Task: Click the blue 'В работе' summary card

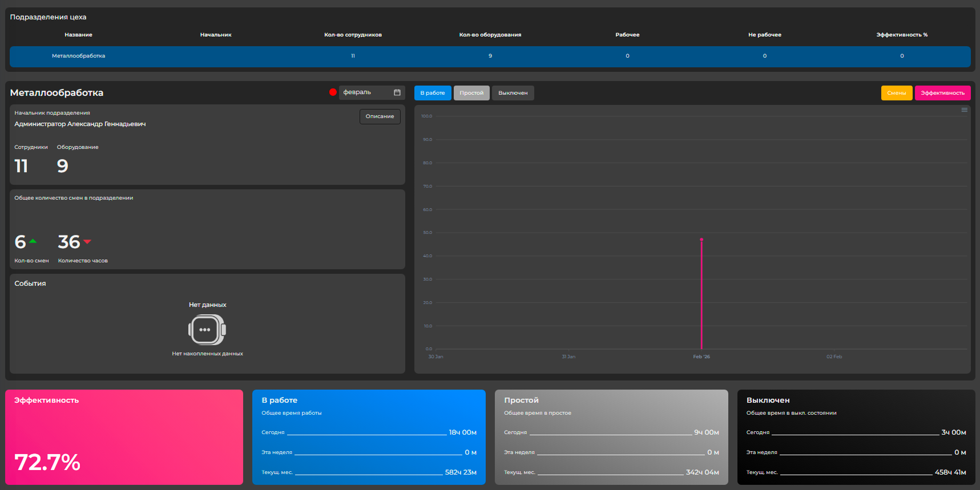Action: 369,437
